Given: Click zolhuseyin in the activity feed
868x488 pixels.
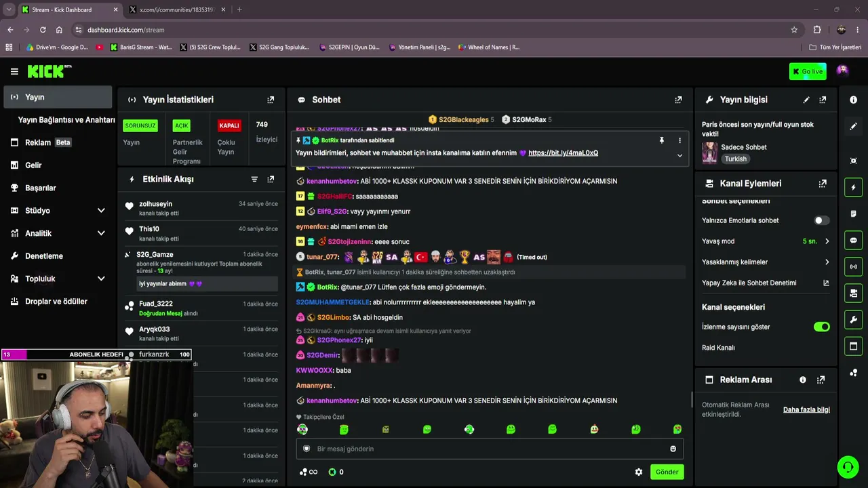Looking at the screenshot, I should click(155, 204).
